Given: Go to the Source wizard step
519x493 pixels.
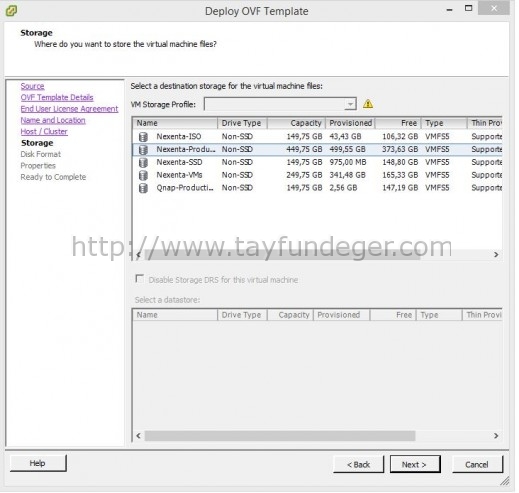Looking at the screenshot, I should point(33,86).
